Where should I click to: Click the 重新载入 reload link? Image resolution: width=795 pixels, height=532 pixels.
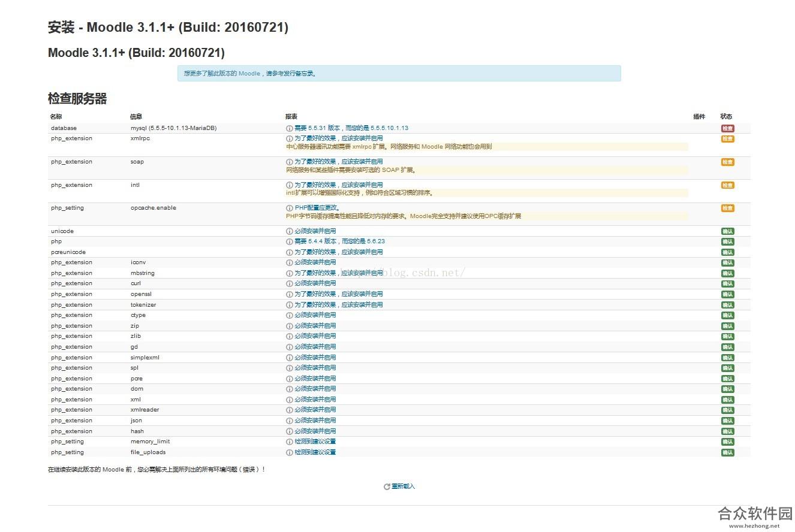pyautogui.click(x=403, y=486)
